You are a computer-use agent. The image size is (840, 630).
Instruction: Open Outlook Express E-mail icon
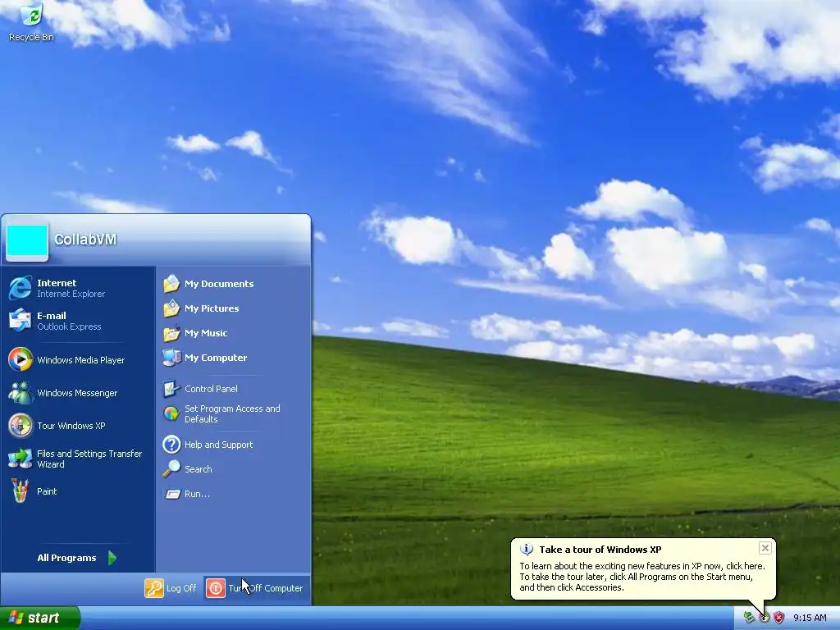pyautogui.click(x=21, y=321)
